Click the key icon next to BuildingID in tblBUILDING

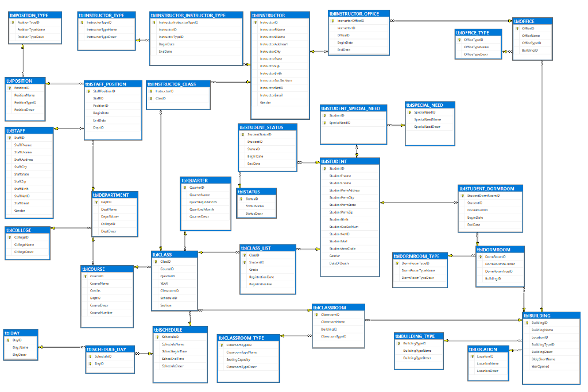(x=527, y=322)
